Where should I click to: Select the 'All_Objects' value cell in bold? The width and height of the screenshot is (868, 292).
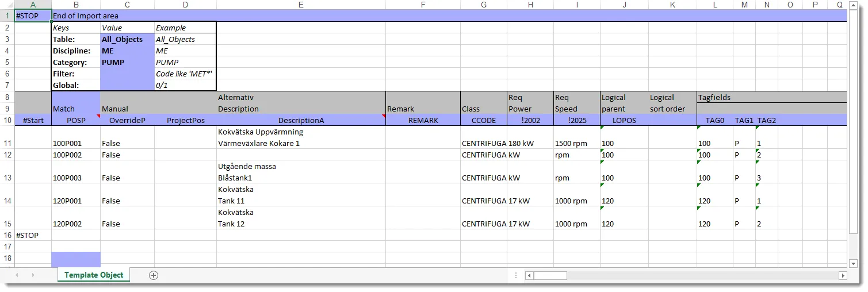(127, 39)
